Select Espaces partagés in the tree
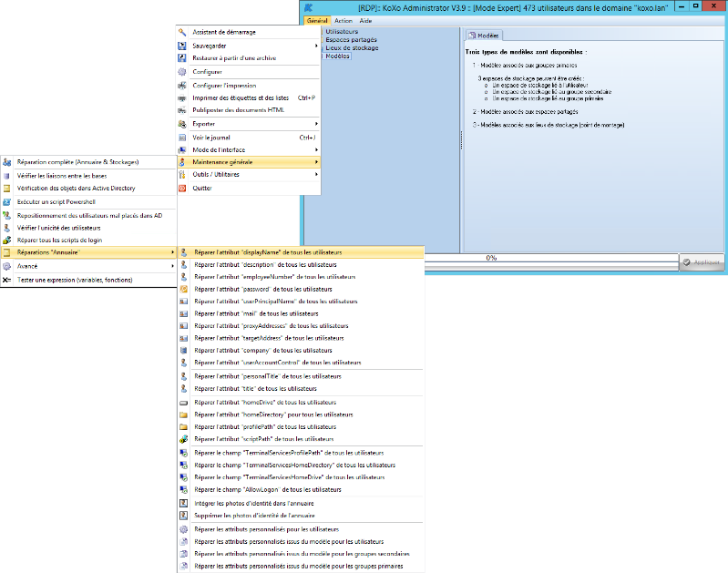This screenshot has height=573, width=728. (351, 40)
